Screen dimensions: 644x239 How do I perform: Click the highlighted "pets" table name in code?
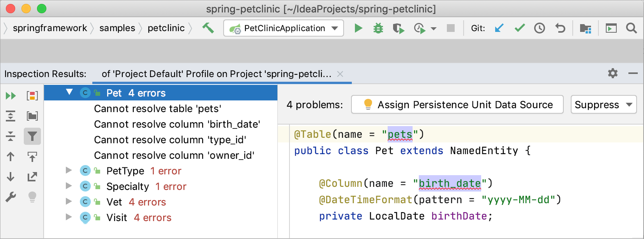tap(400, 134)
